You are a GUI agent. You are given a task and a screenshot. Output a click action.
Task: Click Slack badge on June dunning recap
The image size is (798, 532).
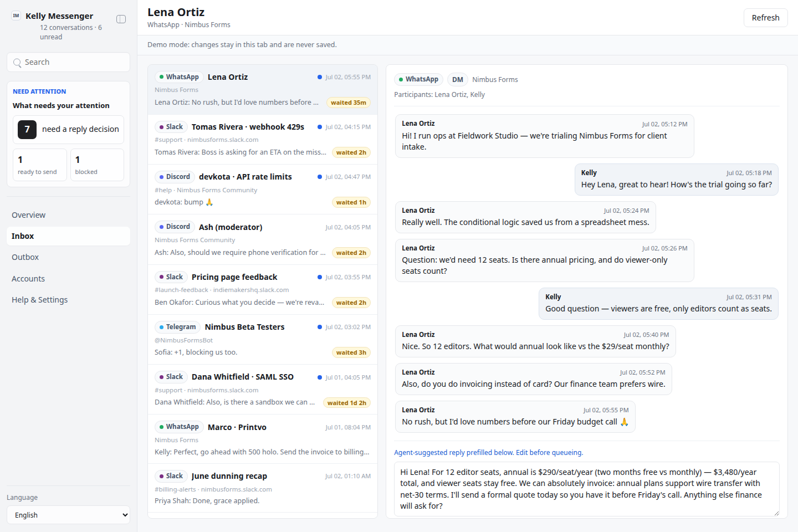point(171,476)
